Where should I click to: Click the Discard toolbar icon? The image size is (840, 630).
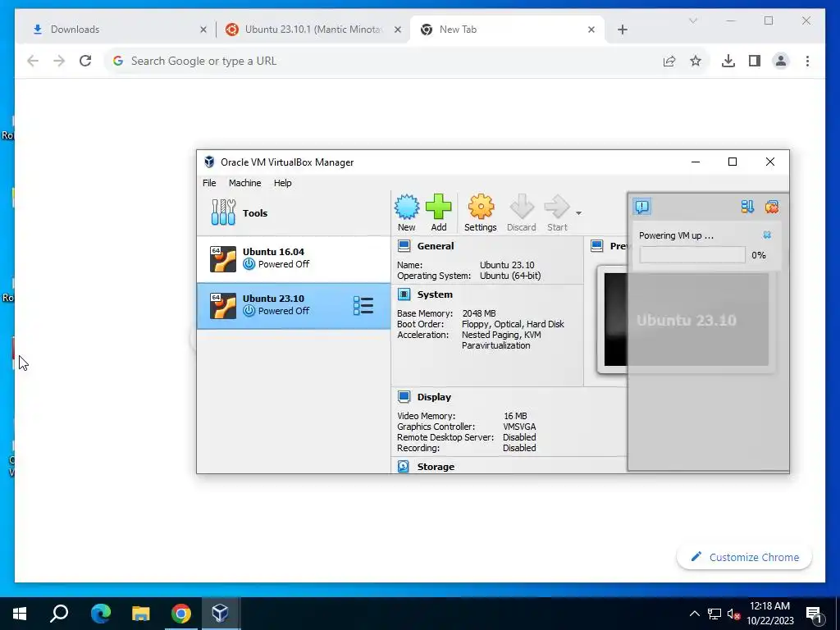[521, 212]
